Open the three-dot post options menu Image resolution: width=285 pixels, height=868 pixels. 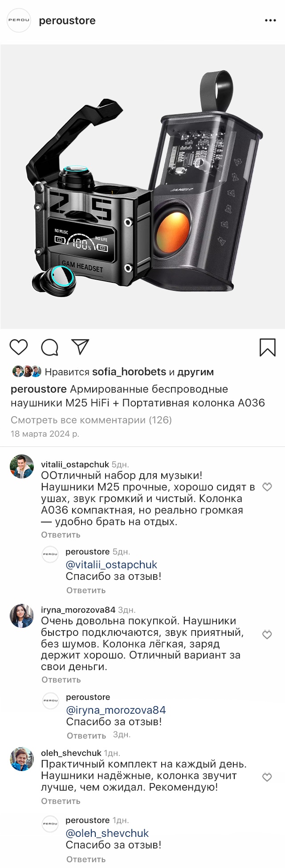pyautogui.click(x=270, y=21)
